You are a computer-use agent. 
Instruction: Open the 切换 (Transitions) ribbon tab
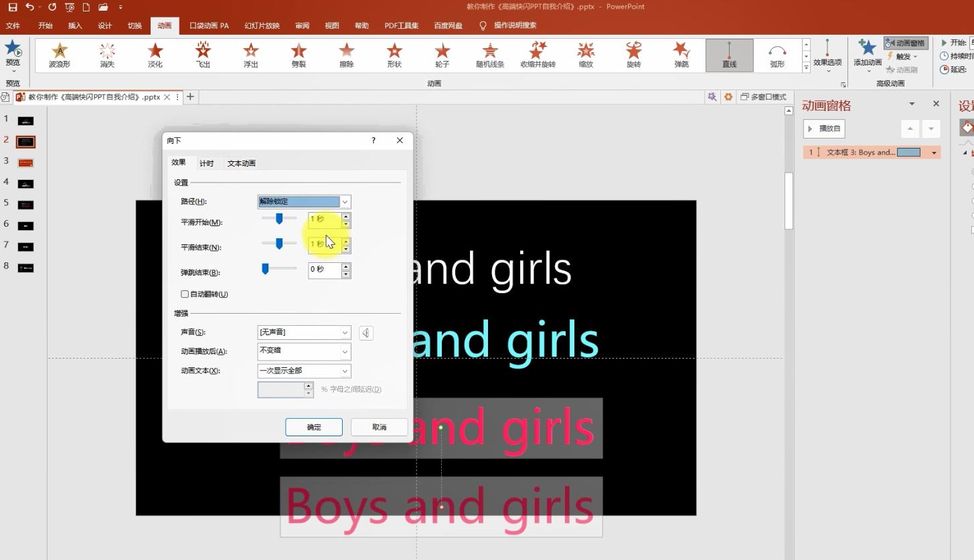(x=135, y=25)
